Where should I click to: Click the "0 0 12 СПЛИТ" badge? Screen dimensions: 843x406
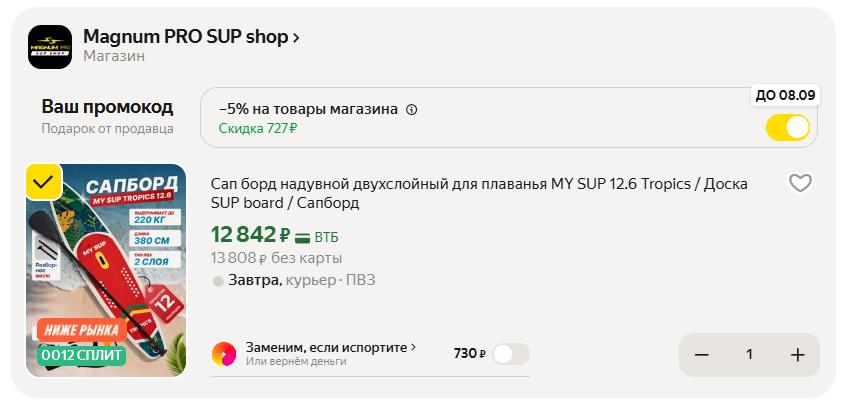(81, 355)
